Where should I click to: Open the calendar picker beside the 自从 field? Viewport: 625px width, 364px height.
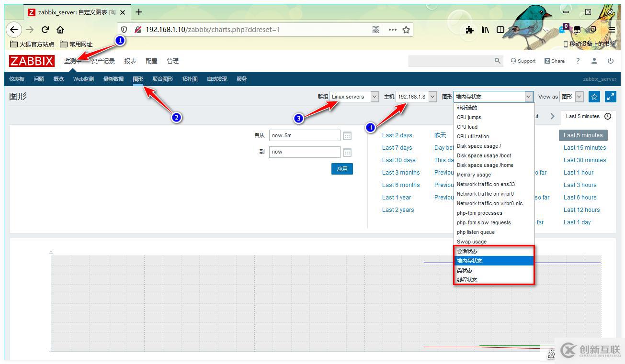[x=347, y=135]
